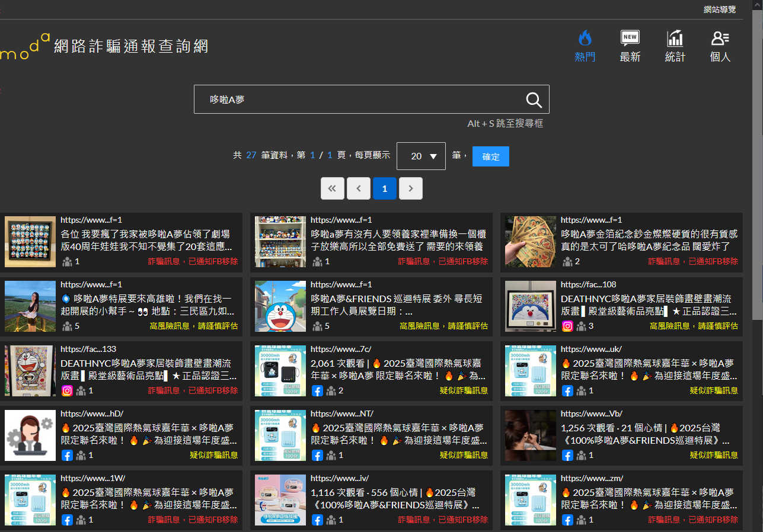Open the 熱門 flame icon tab
The width and height of the screenshot is (763, 532).
point(585,46)
